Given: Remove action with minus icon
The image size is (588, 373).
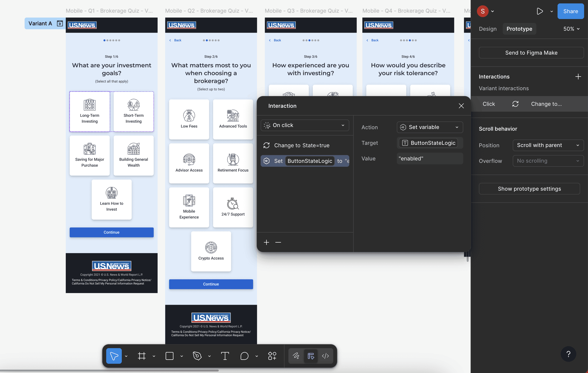Looking at the screenshot, I should click(x=278, y=242).
